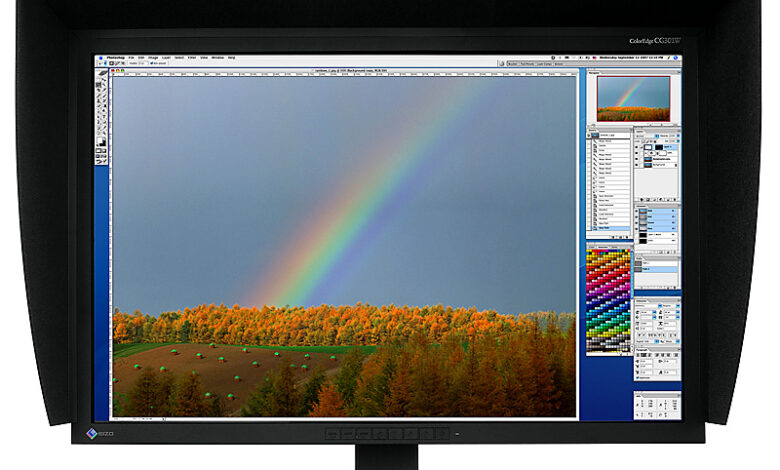Select the Pen tool in the toolbox
The image size is (780, 470).
(x=98, y=121)
